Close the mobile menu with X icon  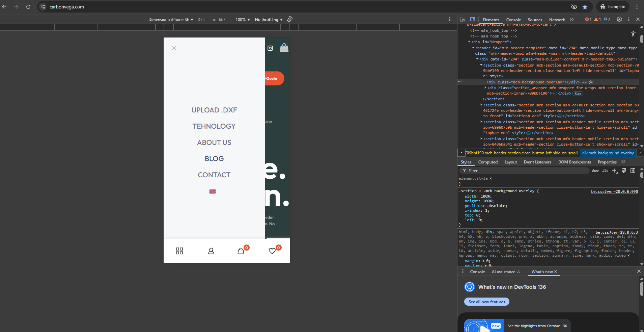pyautogui.click(x=174, y=48)
